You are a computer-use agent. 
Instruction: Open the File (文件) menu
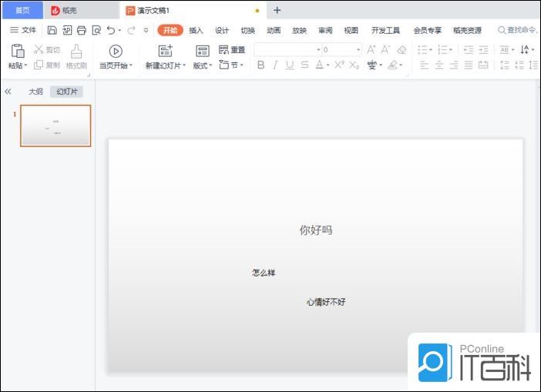click(x=23, y=30)
